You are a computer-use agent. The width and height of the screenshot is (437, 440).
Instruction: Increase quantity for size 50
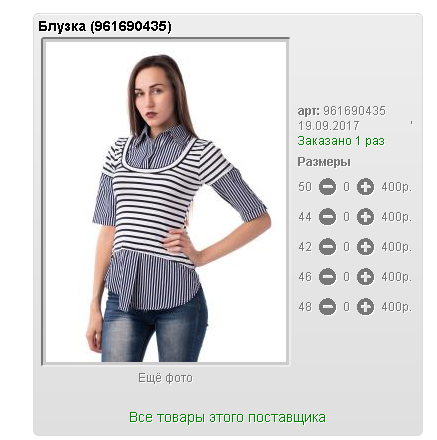pyautogui.click(x=365, y=187)
